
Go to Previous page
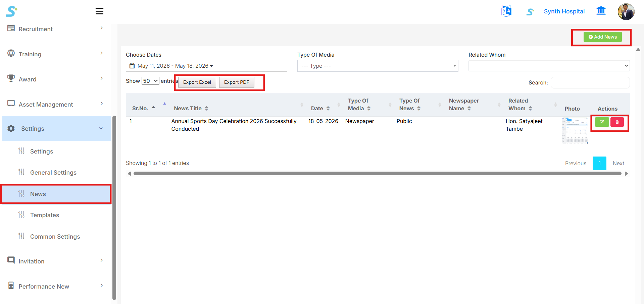pos(576,163)
